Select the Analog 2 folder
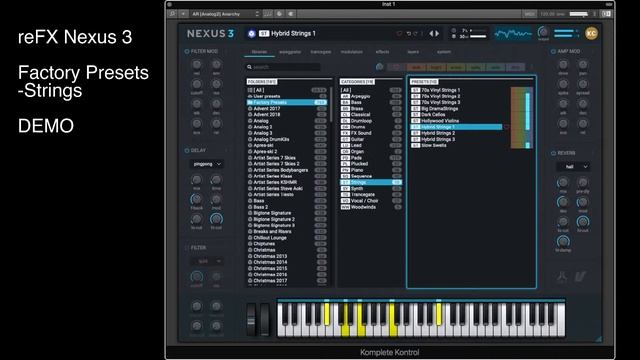This screenshot has width=640, height=360. 287,127
